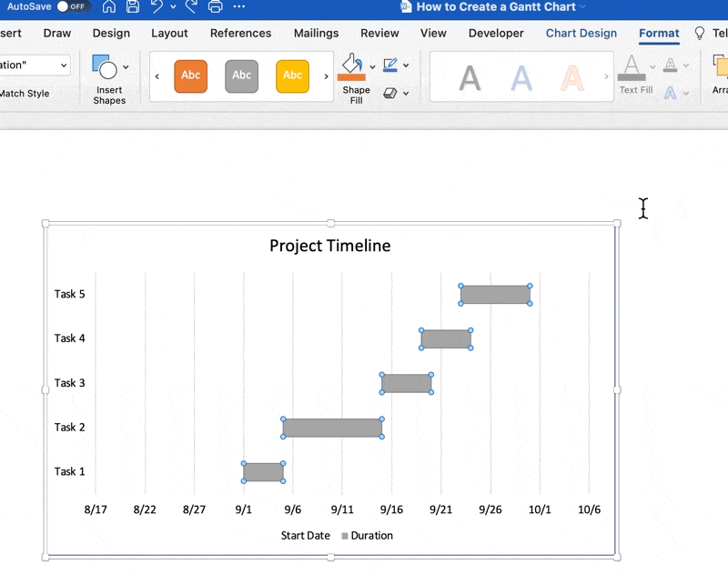This screenshot has height=575, width=728.
Task: Click the document title How to Create a Gantt Chart
Action: coord(496,7)
